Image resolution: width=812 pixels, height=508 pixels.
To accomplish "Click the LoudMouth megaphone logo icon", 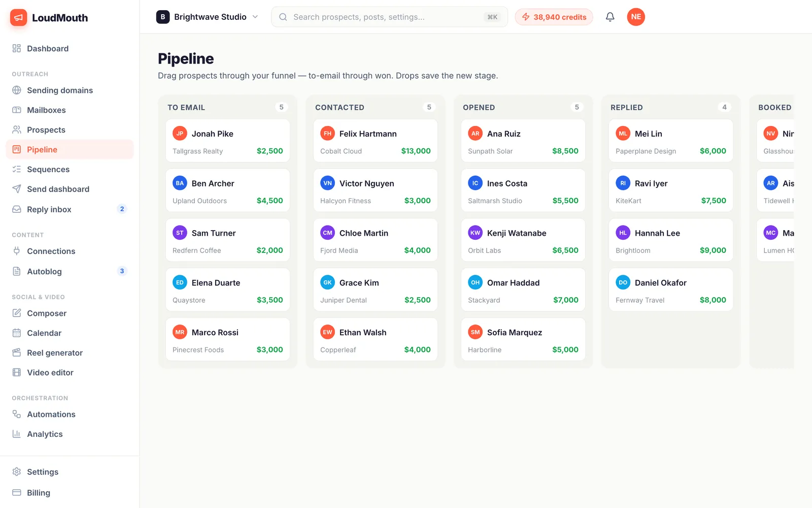I will click(18, 18).
